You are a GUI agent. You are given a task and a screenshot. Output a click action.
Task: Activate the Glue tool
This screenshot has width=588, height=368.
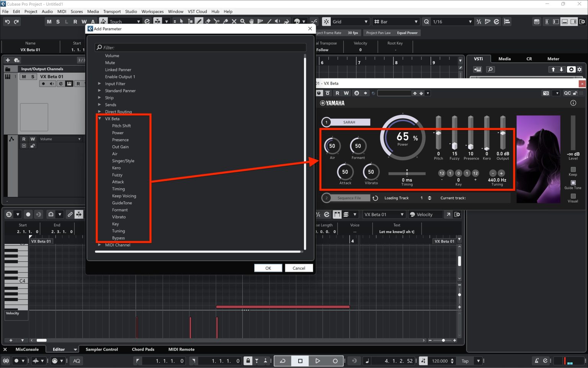point(225,21)
